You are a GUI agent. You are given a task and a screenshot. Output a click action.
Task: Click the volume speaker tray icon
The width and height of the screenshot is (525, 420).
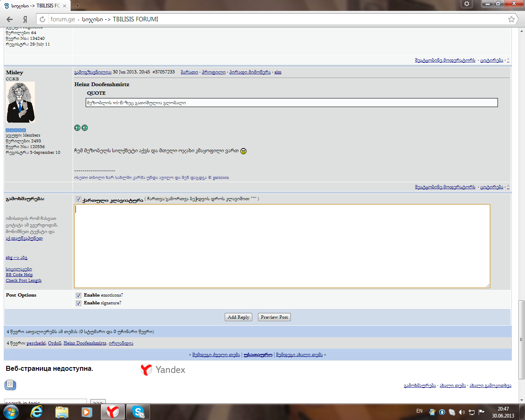pyautogui.click(x=462, y=412)
